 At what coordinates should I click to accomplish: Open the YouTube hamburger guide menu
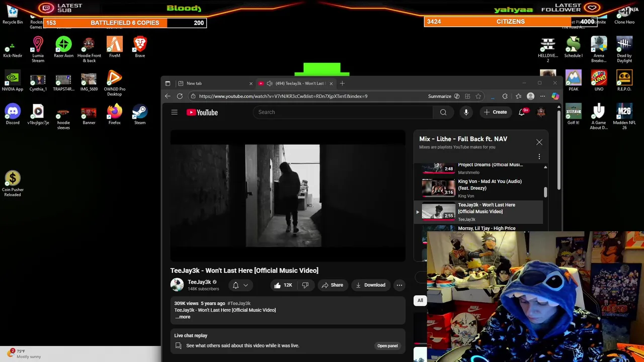click(x=174, y=112)
